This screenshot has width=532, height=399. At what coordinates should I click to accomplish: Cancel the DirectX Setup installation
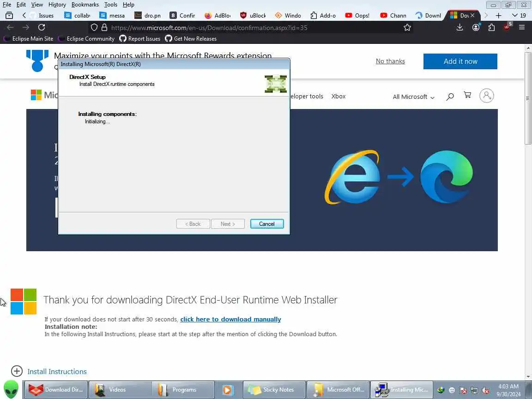[267, 224]
